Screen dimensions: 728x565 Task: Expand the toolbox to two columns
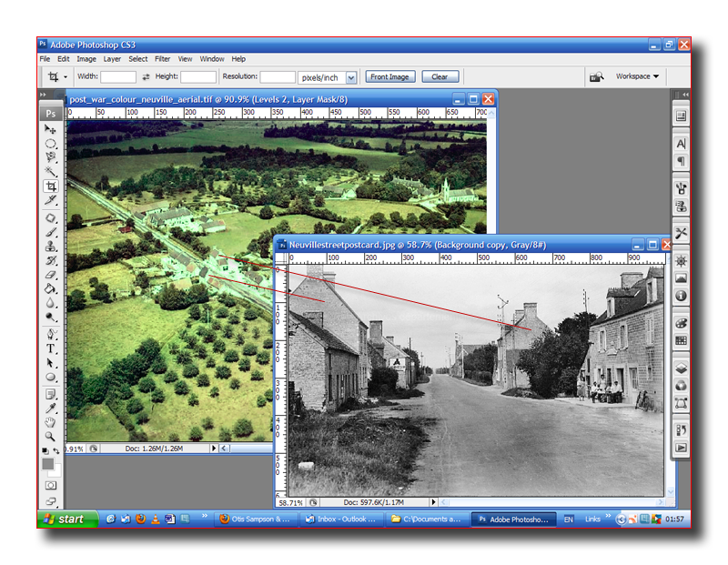43,95
